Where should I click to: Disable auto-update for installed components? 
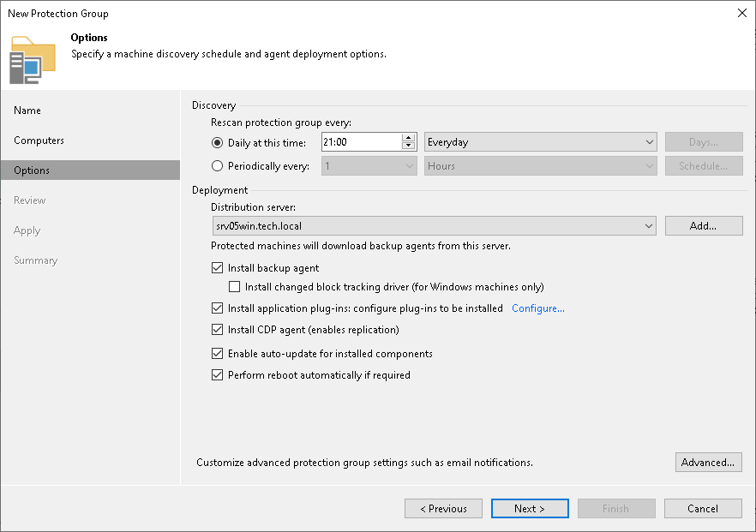pyautogui.click(x=217, y=353)
